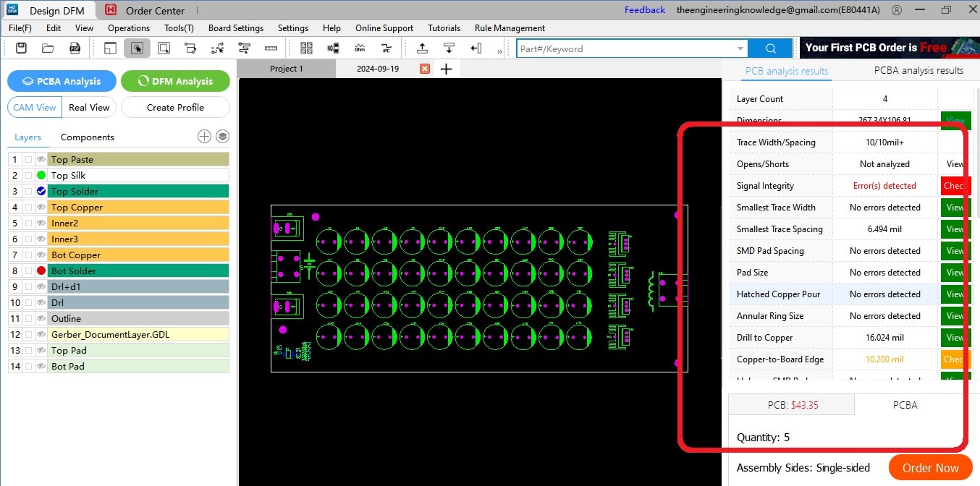The height and width of the screenshot is (486, 980).
Task: Click the blue magnifier search button
Action: 770,48
